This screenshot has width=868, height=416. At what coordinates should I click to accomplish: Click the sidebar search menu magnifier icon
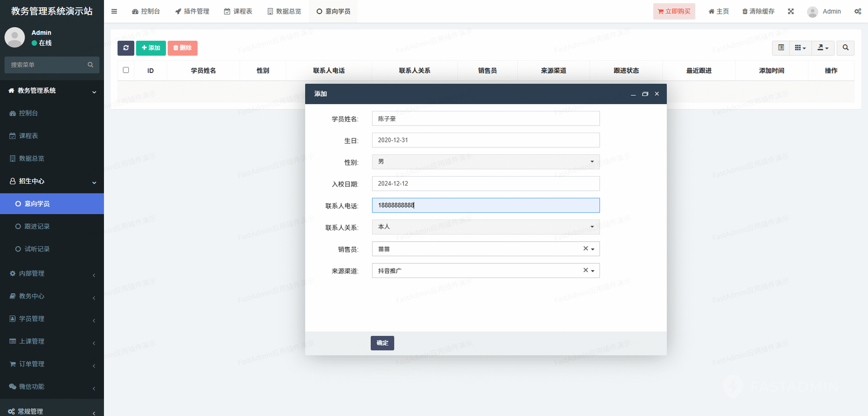pos(90,65)
